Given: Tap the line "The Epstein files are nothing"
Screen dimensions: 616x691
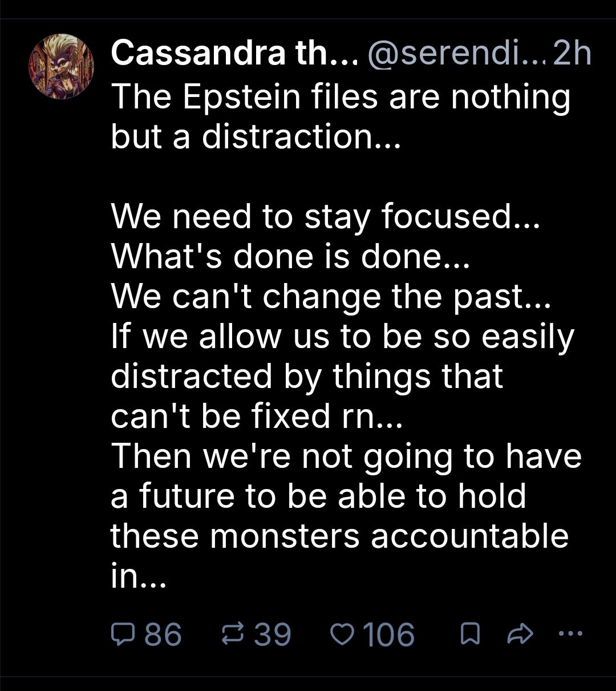Looking at the screenshot, I should 341,96.
